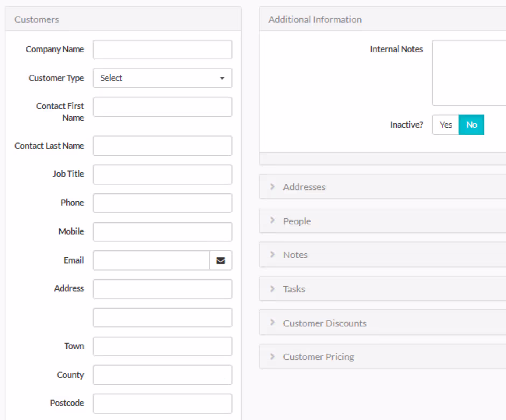Click the Internal Notes text area

(469, 73)
